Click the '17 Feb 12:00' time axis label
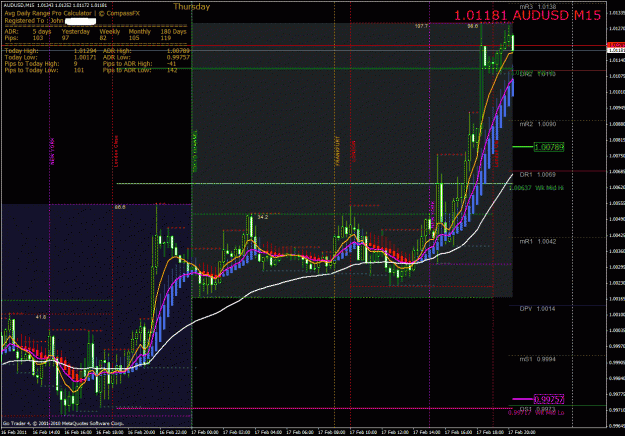625x436 pixels. 395,432
